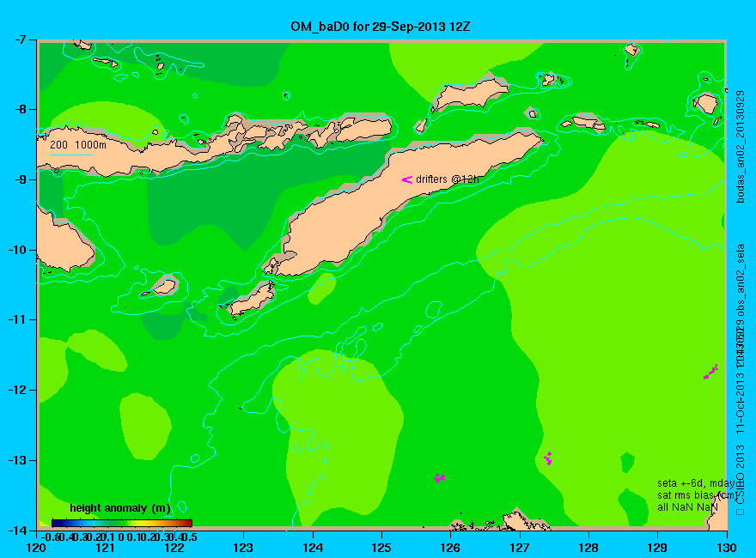Click longitude tick label "126"
Image resolution: width=756 pixels, height=558 pixels.
[451, 548]
